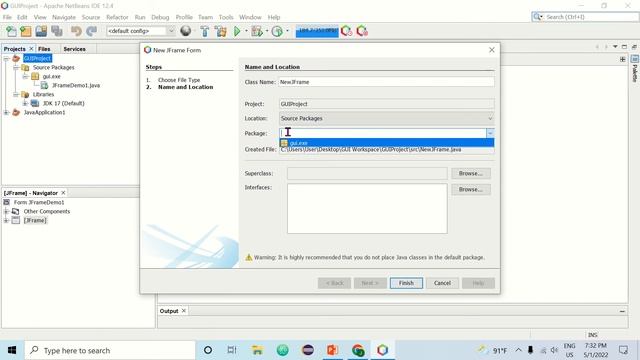The width and height of the screenshot is (640, 360).
Task: Close the Navigator panel tab
Action: (63, 193)
